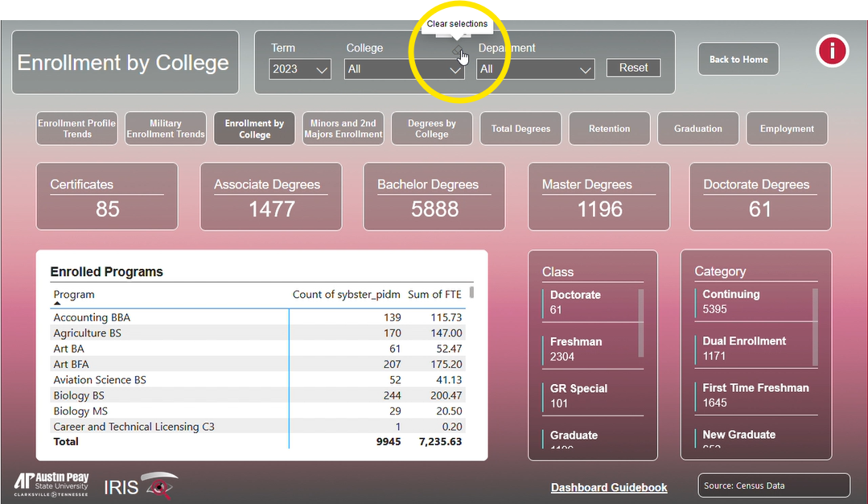Click the red information icon
Viewport: 868px width, 504px height.
833,52
